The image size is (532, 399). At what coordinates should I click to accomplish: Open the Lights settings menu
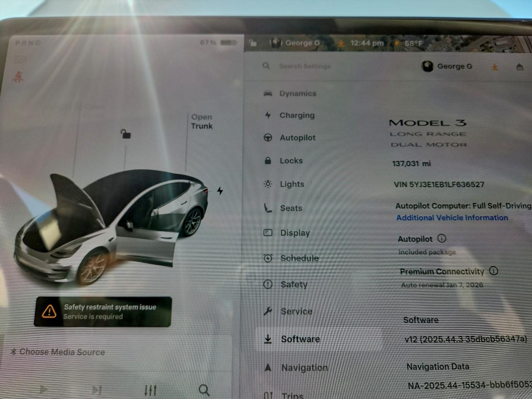coord(284,184)
